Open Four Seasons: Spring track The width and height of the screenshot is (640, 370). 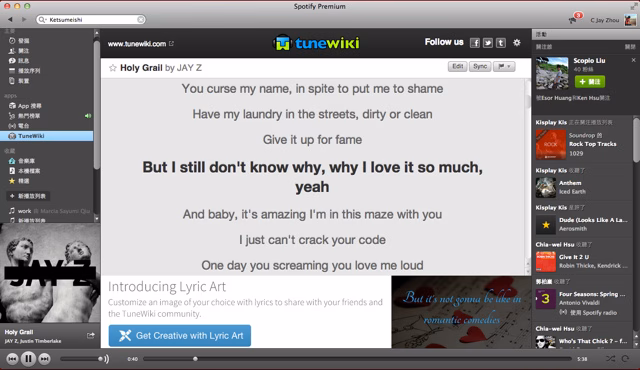(x=592, y=294)
